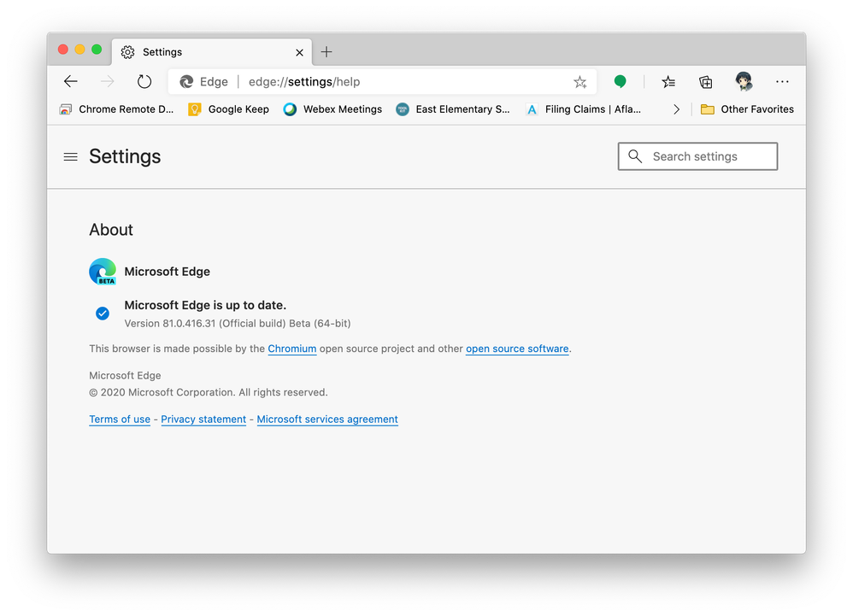Click the yellow window minimize button

tap(80, 50)
